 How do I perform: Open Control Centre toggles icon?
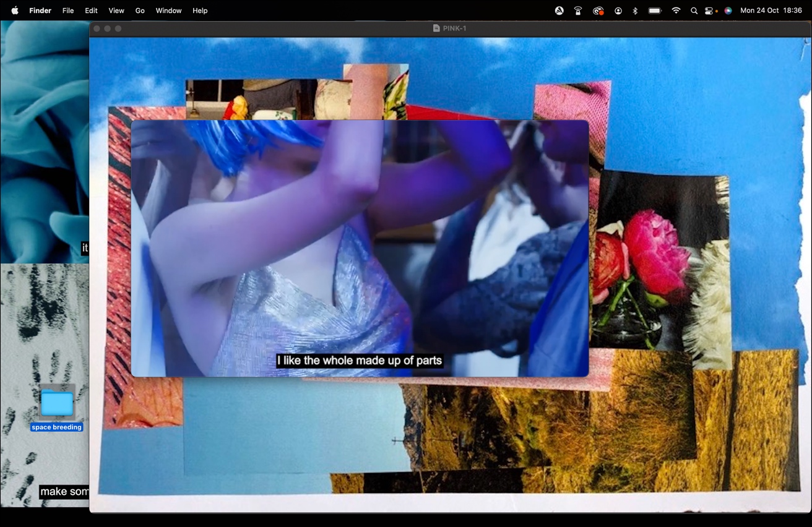tap(710, 11)
